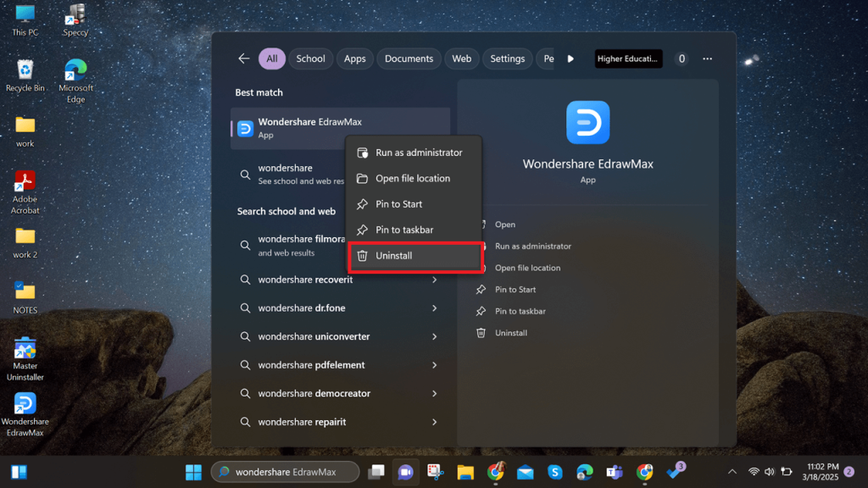Choose Pin to Start in context menu

(x=414, y=204)
